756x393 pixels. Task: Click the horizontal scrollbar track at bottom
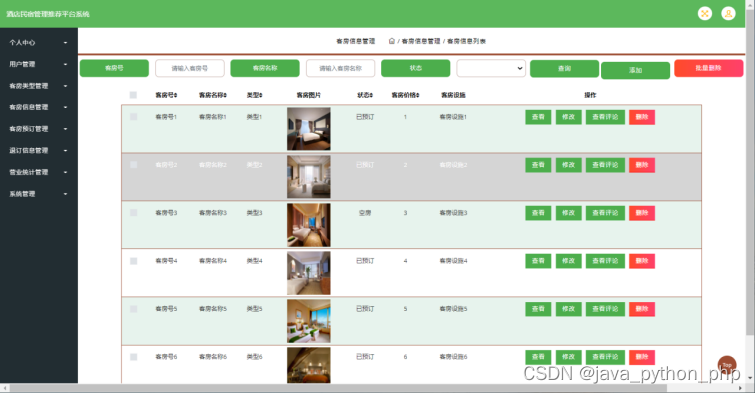click(372, 388)
